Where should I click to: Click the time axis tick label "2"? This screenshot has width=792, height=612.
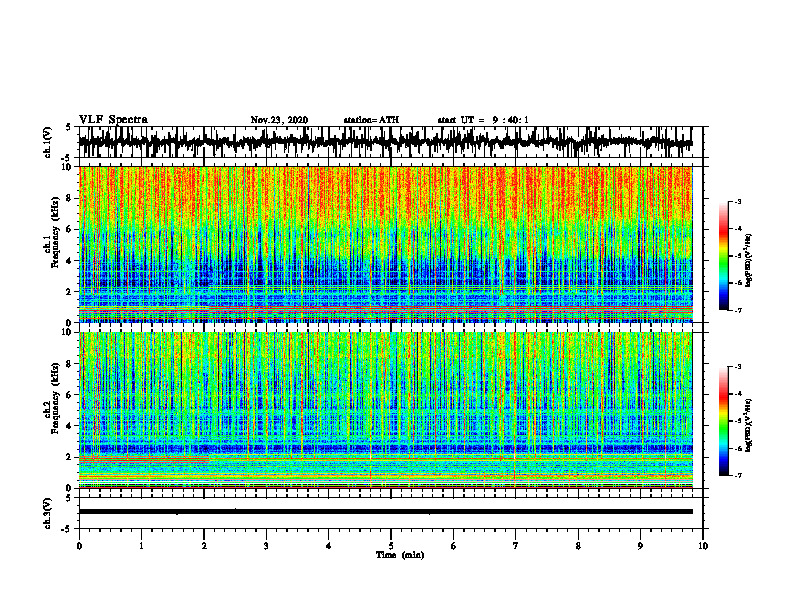204,546
